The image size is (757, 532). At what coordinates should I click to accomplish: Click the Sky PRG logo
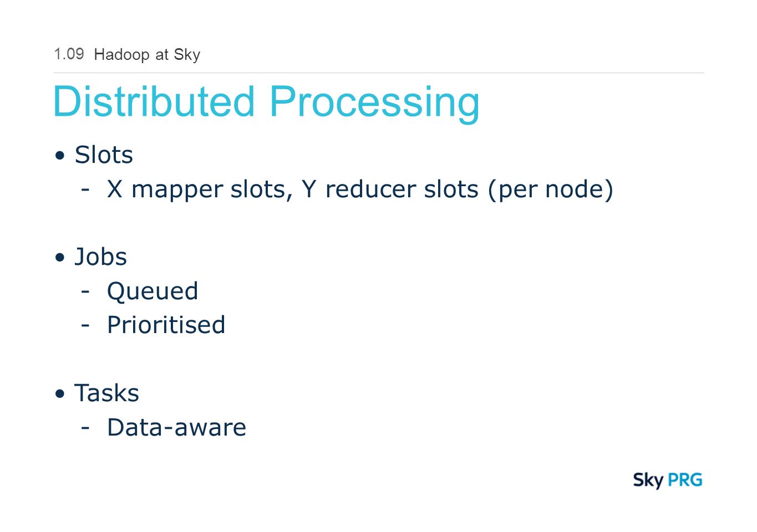[668, 480]
